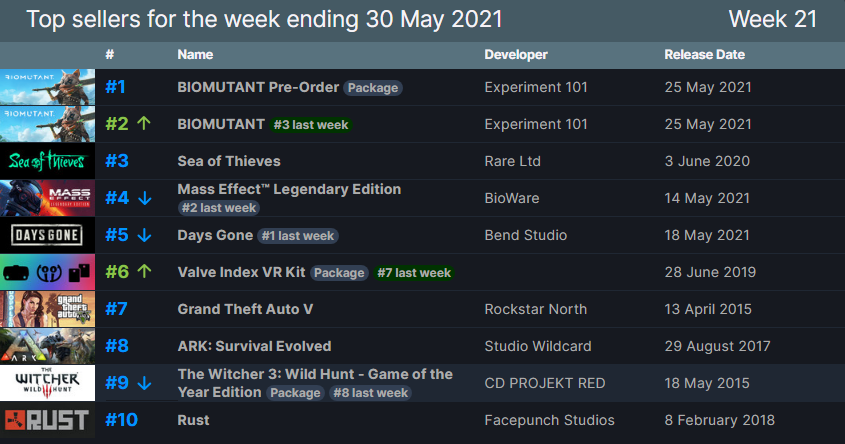This screenshot has width=845, height=444.
Task: Select the Witcher Wild Hunt logo thumbnail
Action: 48,383
